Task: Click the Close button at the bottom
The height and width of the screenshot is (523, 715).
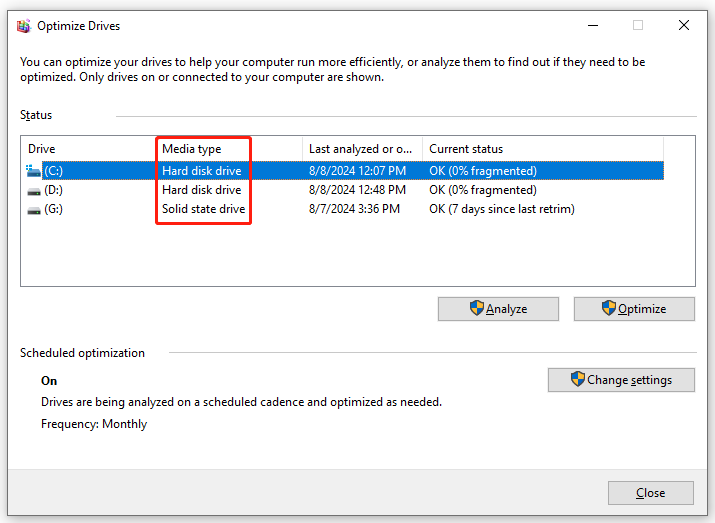Action: [651, 493]
